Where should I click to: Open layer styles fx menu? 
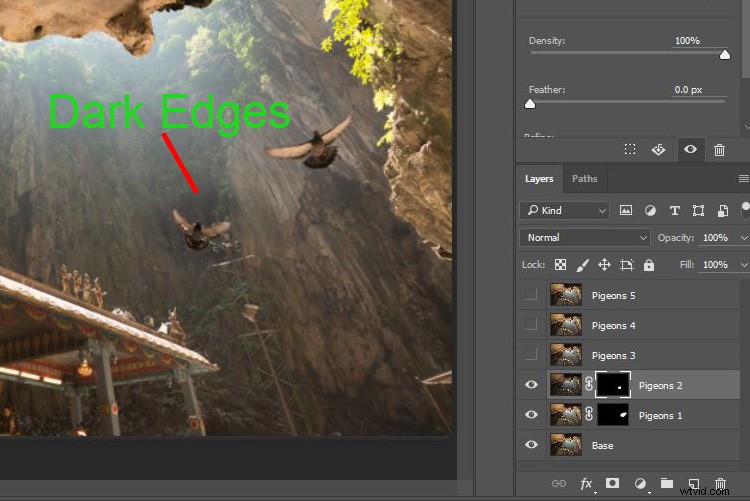pyautogui.click(x=586, y=483)
